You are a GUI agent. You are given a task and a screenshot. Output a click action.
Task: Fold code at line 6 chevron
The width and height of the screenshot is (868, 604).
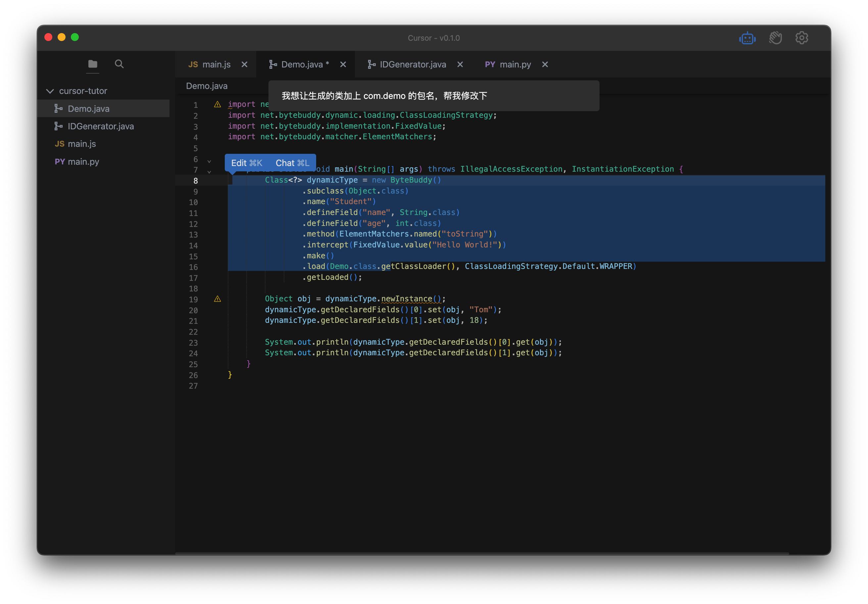coord(209,161)
